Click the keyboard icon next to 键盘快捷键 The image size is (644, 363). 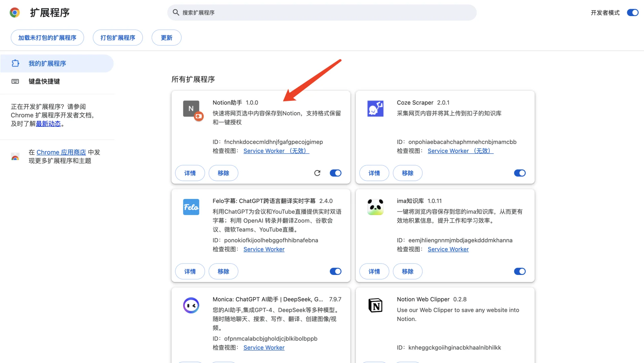[x=15, y=81]
